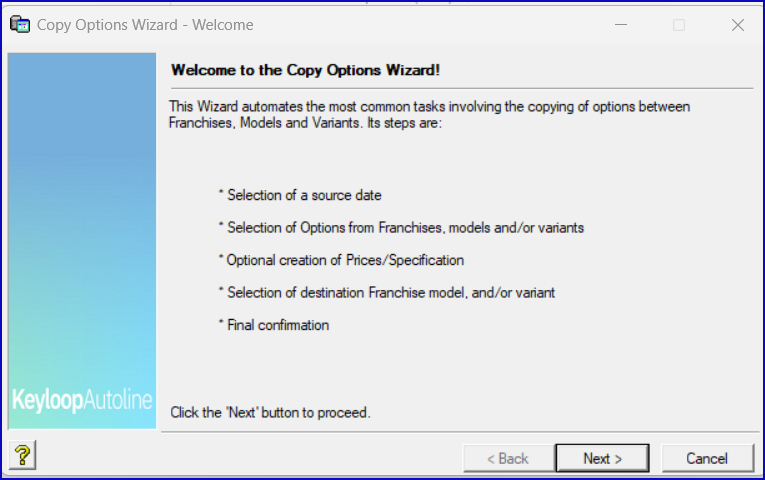Screen dimensions: 765x480
Task: Click the Copy Options Wizard title bar icon
Action: pos(19,25)
